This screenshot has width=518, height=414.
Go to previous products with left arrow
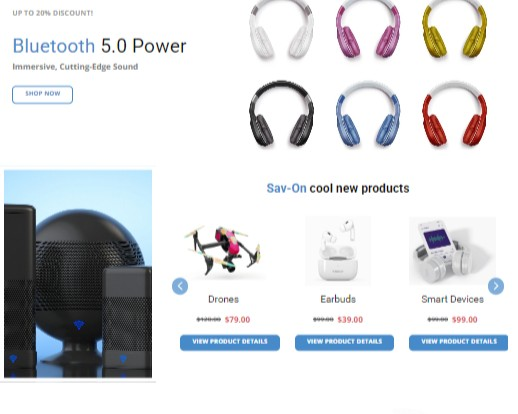coord(180,286)
